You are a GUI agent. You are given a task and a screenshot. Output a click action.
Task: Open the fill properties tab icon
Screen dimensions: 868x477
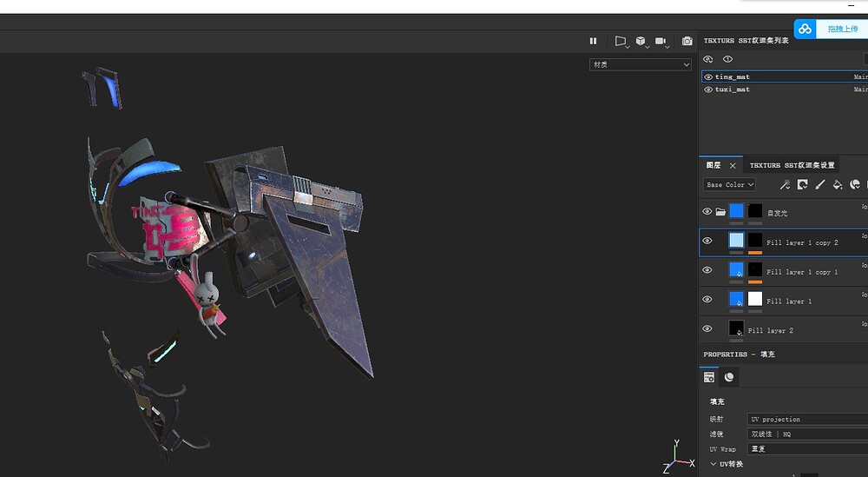(x=709, y=377)
